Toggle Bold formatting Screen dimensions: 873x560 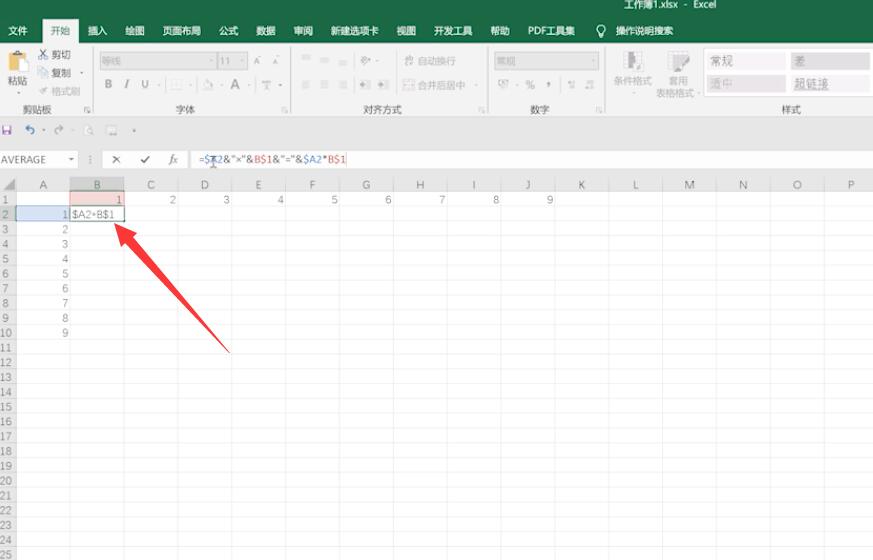(108, 84)
